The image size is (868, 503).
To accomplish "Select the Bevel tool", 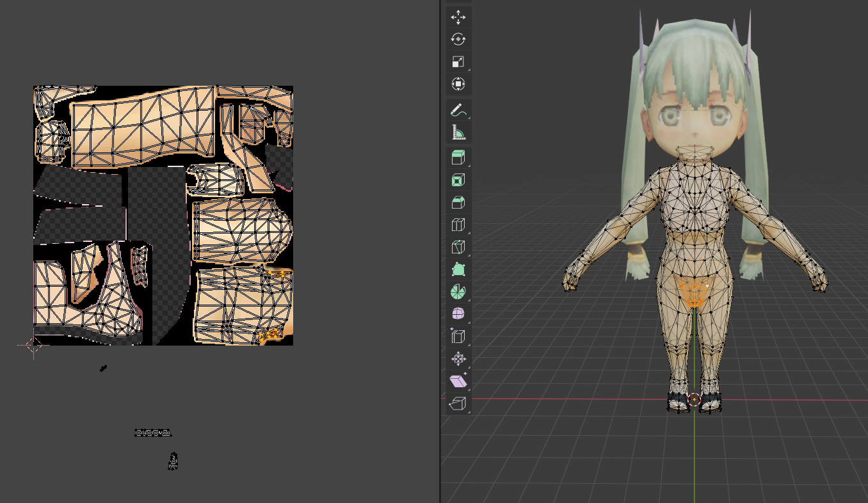I will point(458,203).
